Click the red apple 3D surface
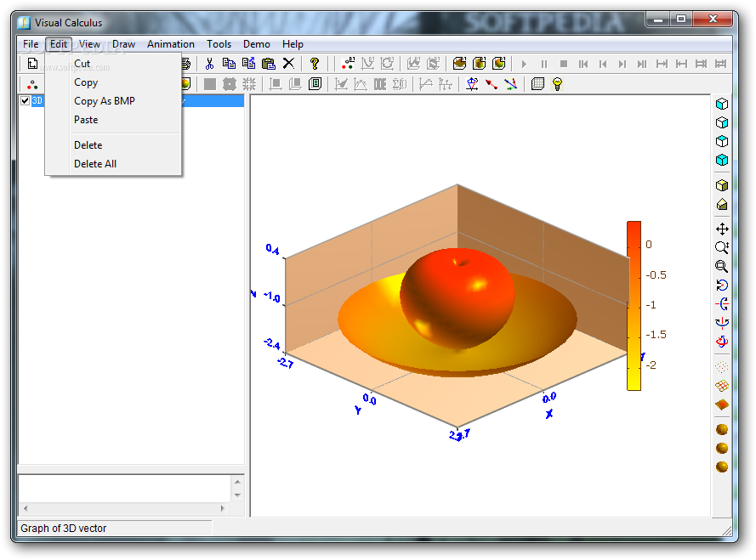 pyautogui.click(x=457, y=297)
